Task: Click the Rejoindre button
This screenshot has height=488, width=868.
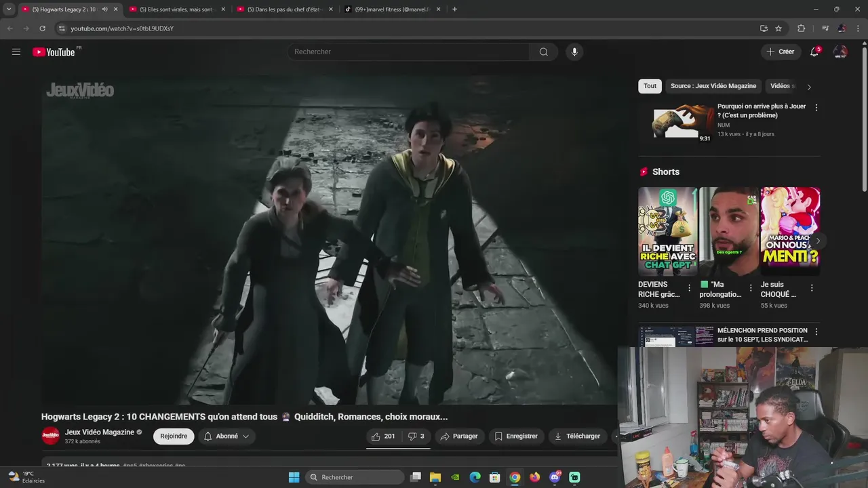Action: point(174,436)
